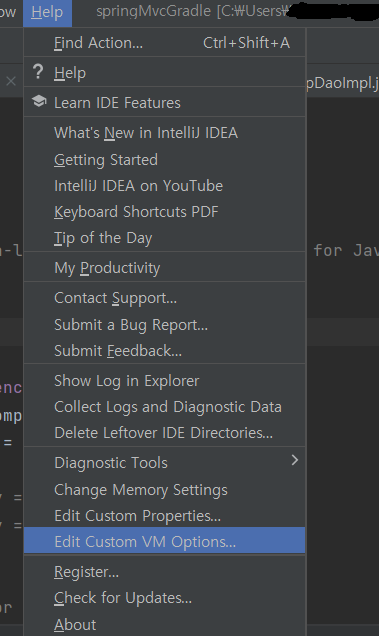379x636 pixels.
Task: Click Show Log in Explorer
Action: 164,380
